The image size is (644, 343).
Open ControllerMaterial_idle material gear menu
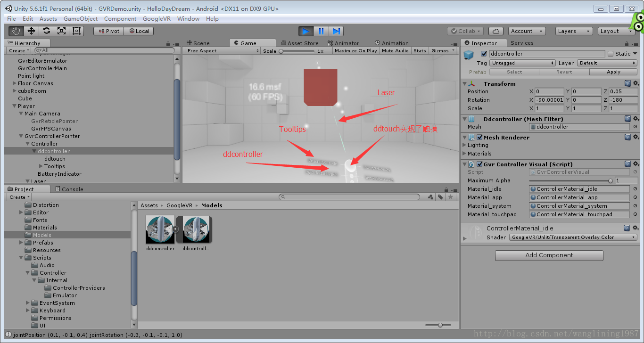(636, 228)
